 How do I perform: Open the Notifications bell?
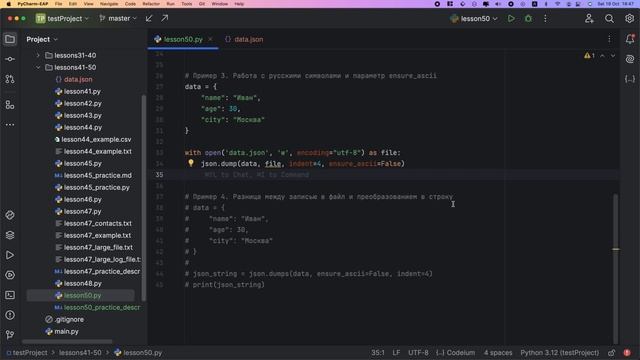click(x=630, y=39)
